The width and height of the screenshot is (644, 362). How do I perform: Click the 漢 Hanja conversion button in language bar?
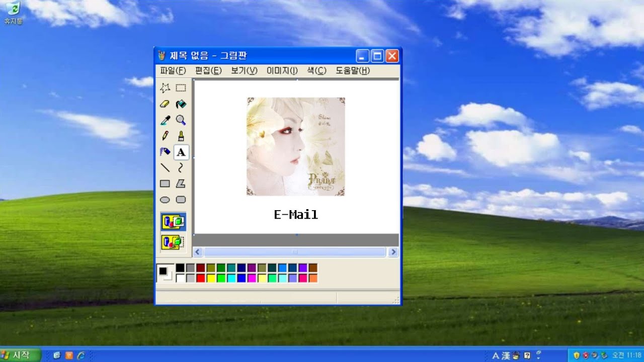[x=505, y=355]
